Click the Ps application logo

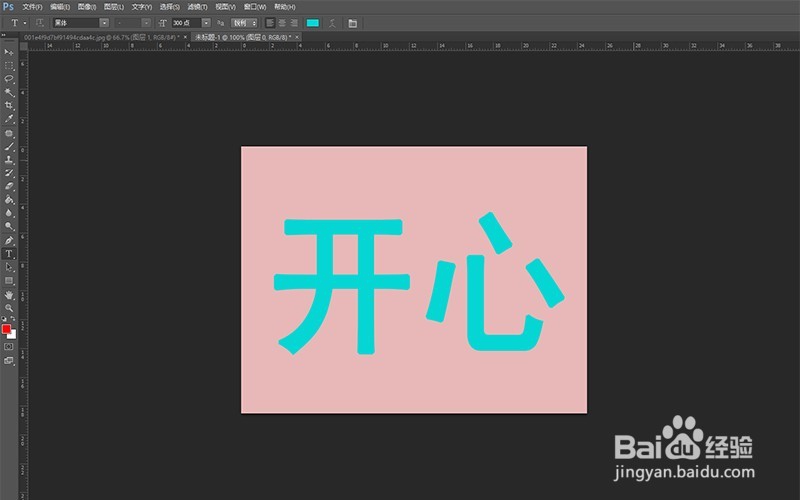click(x=8, y=7)
